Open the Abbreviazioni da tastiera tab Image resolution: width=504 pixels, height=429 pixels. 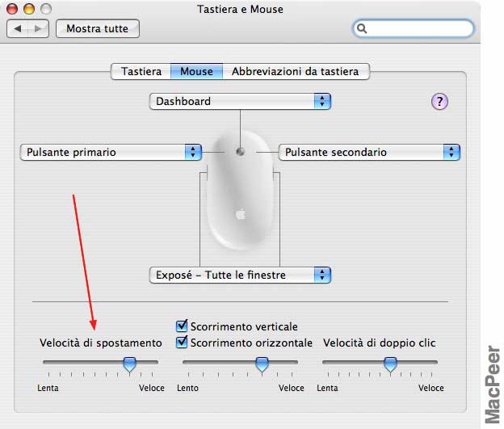[x=296, y=71]
